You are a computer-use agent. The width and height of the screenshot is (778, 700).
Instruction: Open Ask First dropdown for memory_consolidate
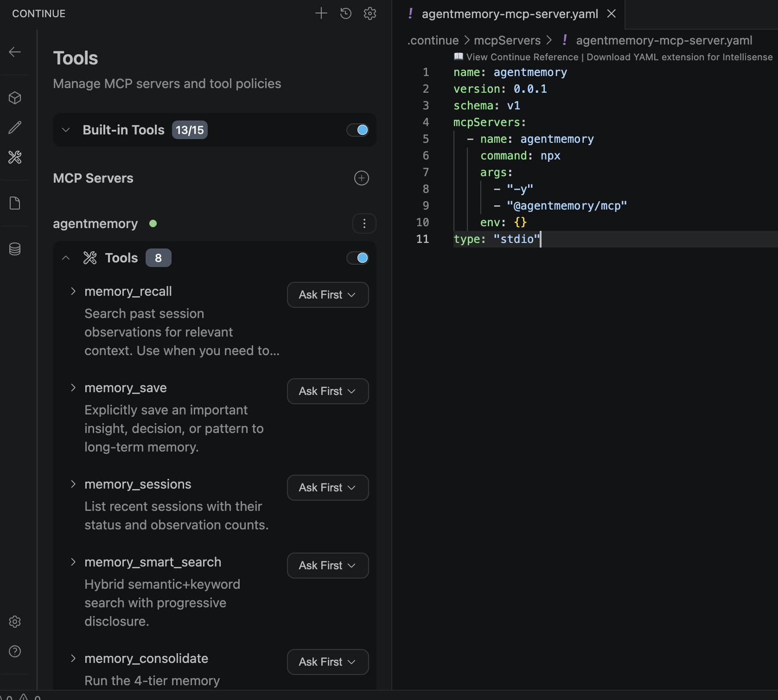click(328, 662)
